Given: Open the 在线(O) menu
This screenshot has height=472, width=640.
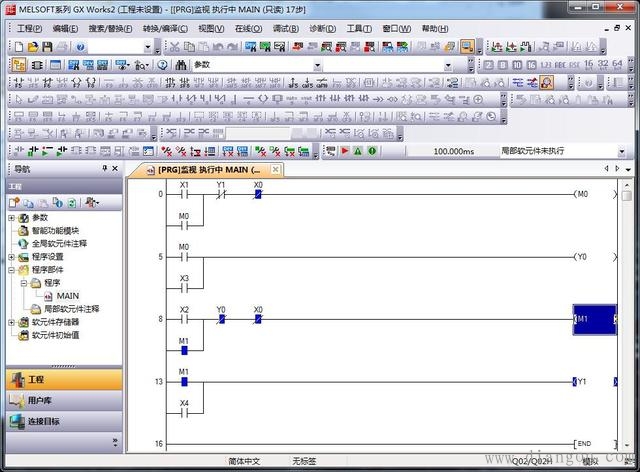Looking at the screenshot, I should coord(248,29).
